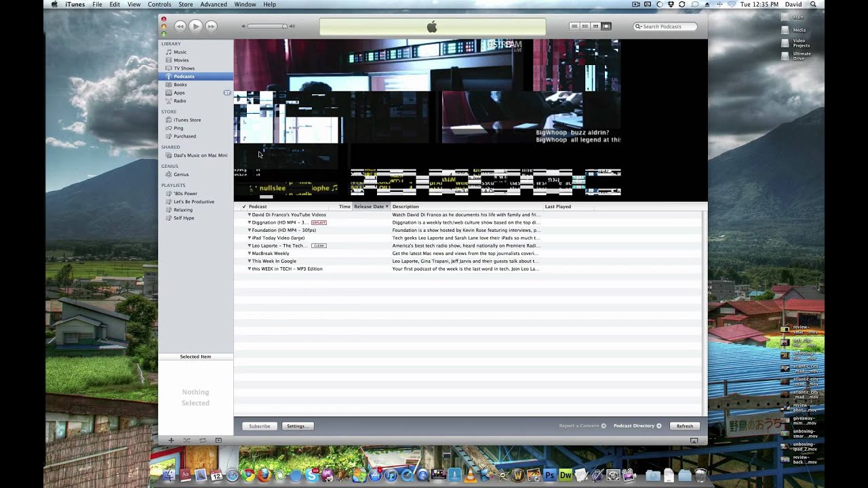Expand this WEEK in TECH MP3 Edition
Image resolution: width=868 pixels, height=488 pixels.
tap(250, 269)
